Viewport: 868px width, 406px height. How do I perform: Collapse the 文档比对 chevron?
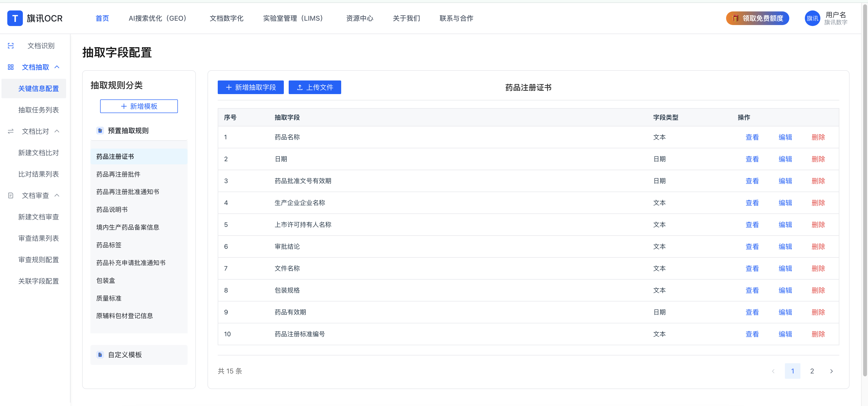pyautogui.click(x=57, y=131)
